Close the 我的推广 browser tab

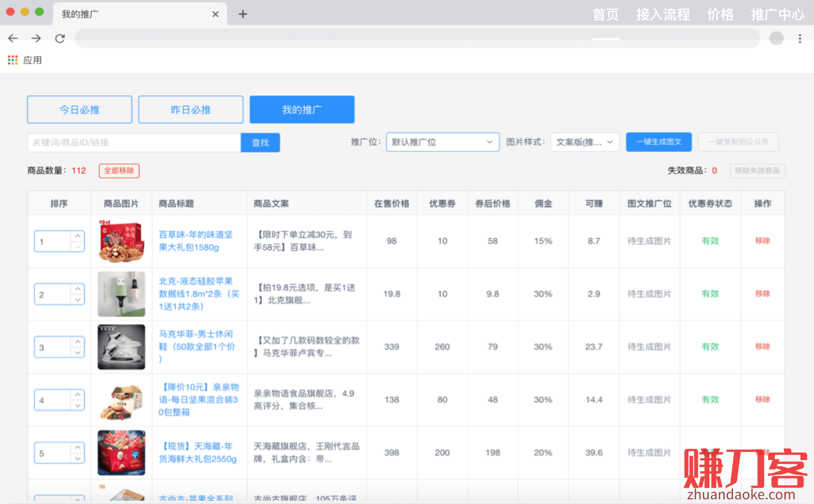click(215, 14)
